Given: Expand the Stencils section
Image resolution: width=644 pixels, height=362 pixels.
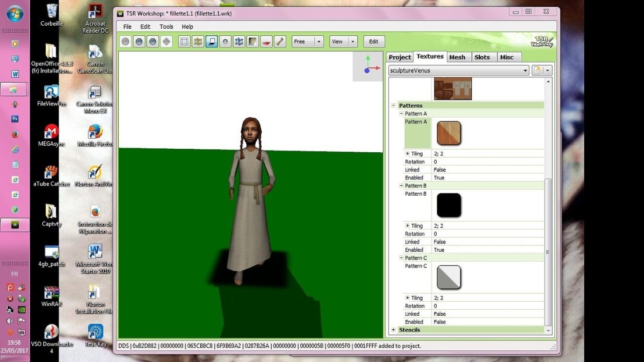Looking at the screenshot, I should (393, 330).
